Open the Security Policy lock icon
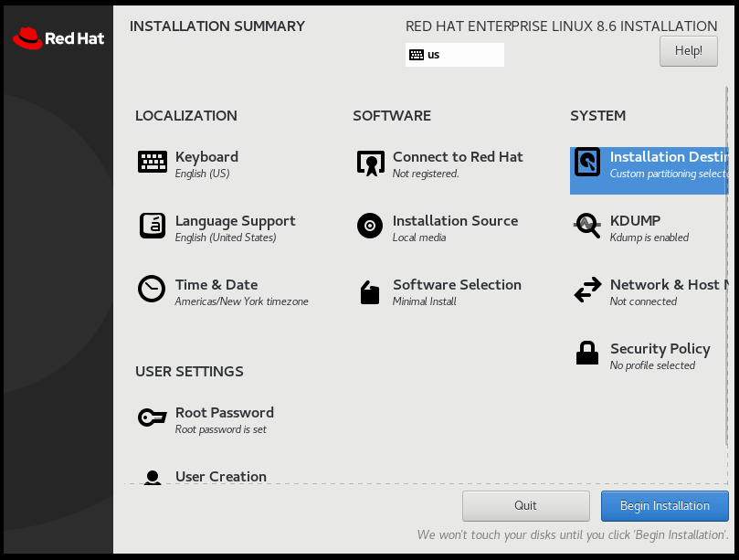 pyautogui.click(x=587, y=353)
